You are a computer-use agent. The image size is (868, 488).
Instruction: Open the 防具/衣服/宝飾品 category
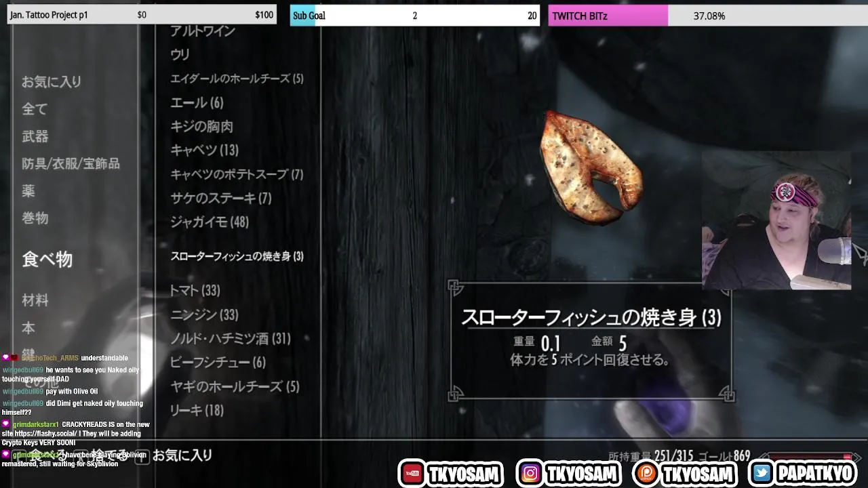(71, 163)
